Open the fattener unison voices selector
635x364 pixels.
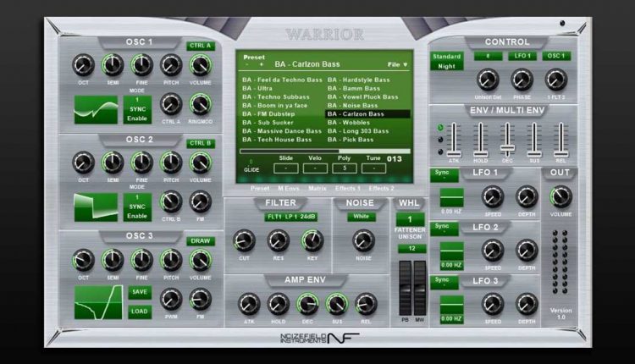[410, 219]
